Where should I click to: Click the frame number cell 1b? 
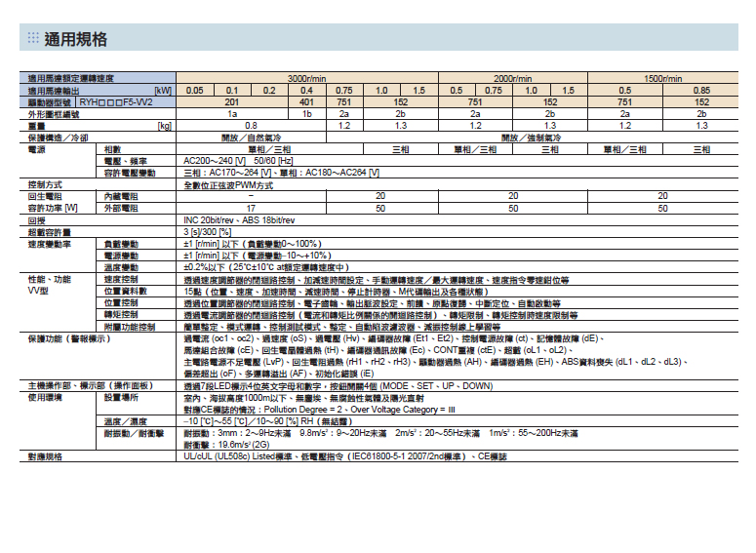coord(306,113)
